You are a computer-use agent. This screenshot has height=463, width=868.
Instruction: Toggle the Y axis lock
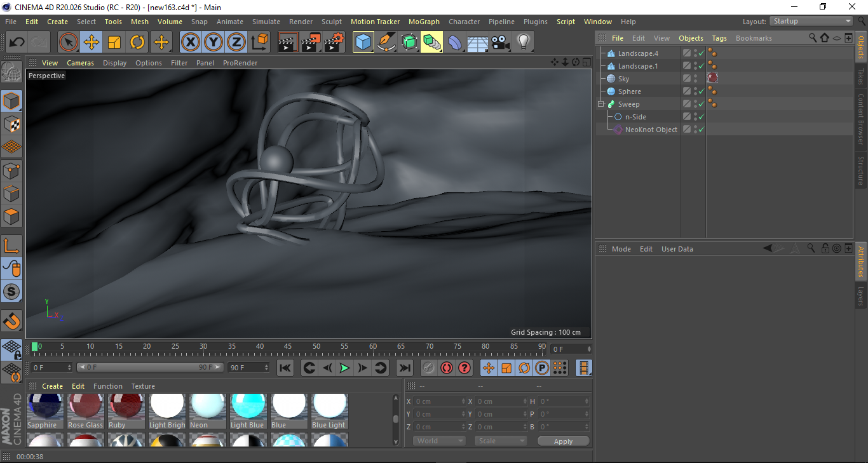tap(213, 43)
